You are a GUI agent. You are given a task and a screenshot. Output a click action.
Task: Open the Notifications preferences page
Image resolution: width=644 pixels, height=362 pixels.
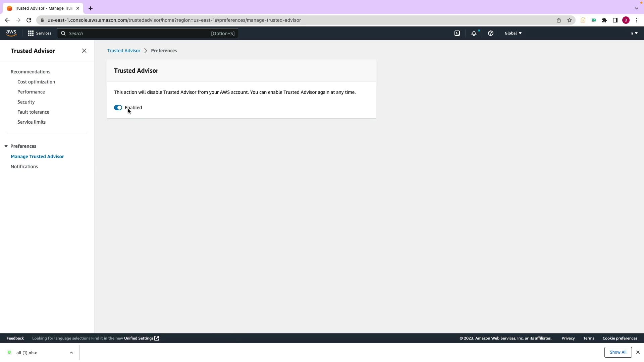24,167
